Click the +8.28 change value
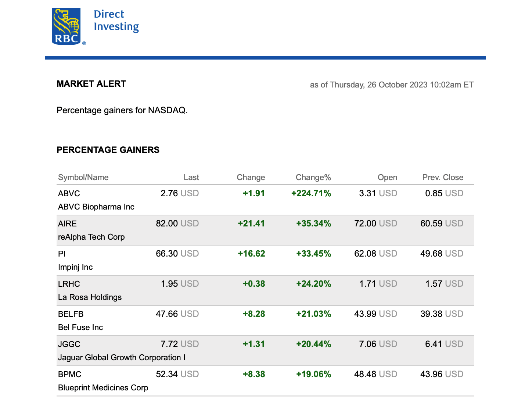The width and height of the screenshot is (532, 397). pos(254,314)
